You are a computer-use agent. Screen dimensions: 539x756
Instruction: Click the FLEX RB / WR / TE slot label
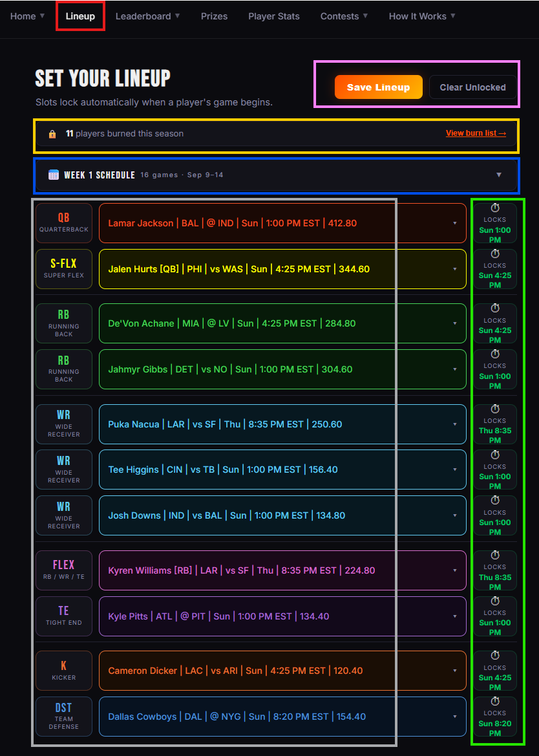coord(63,570)
